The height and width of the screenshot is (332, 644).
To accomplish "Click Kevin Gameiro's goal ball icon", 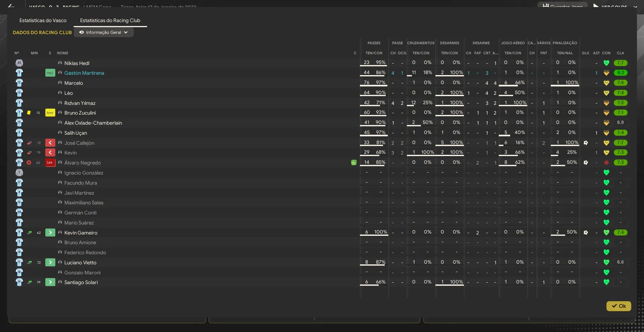I will click(x=586, y=233).
